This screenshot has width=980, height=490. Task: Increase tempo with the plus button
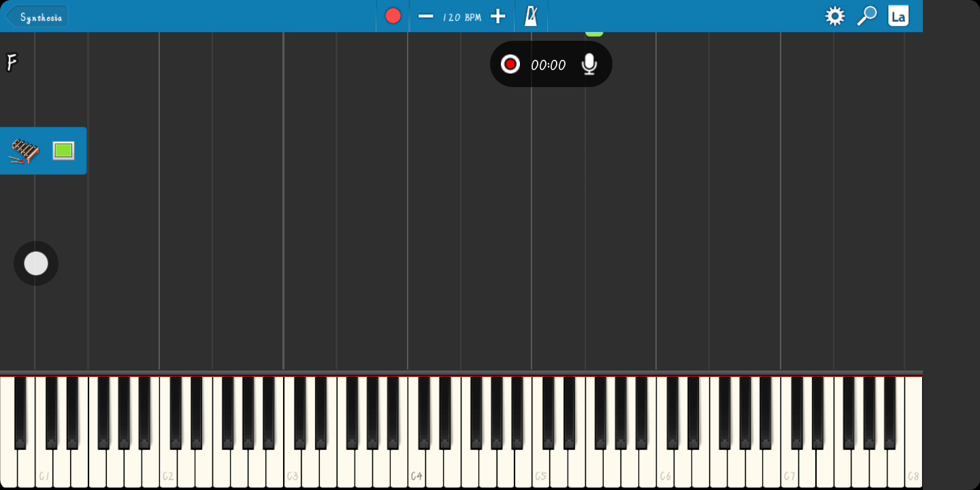[498, 16]
